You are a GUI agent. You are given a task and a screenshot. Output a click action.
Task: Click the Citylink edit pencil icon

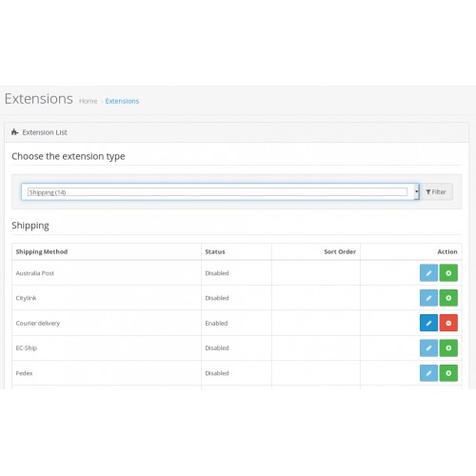click(428, 298)
